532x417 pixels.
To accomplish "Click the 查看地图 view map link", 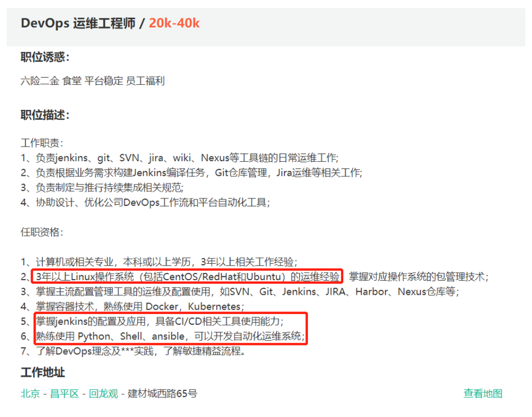I will pos(483,393).
